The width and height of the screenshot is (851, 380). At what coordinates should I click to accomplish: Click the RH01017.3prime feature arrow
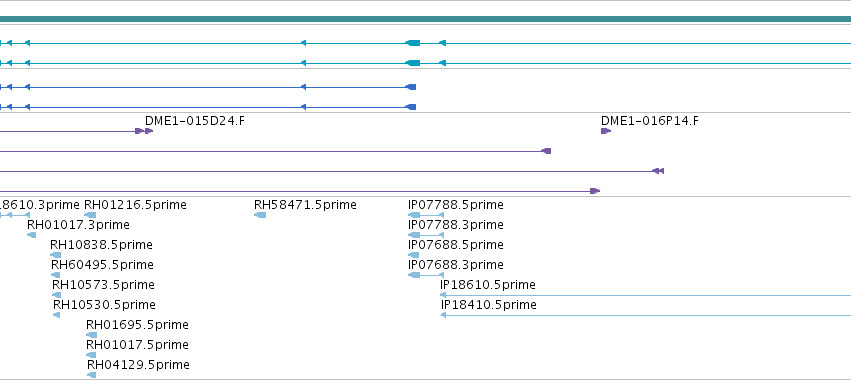(31, 235)
